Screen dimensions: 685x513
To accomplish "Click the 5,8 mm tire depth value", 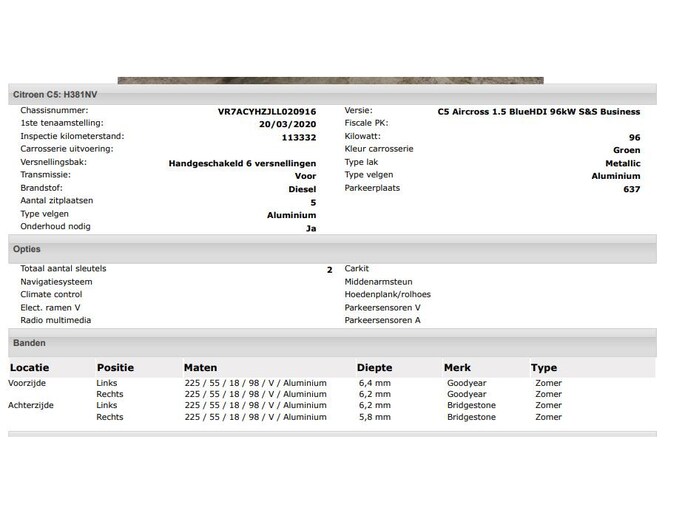I will [374, 417].
